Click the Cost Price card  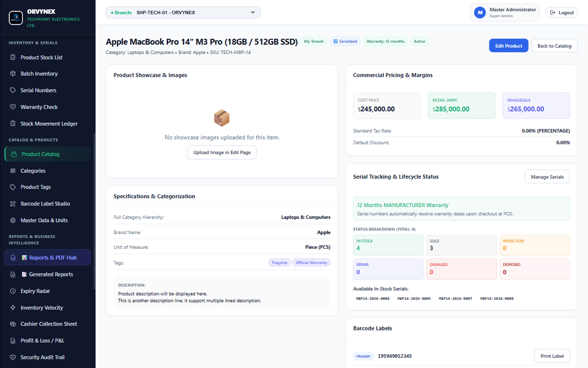(x=387, y=106)
